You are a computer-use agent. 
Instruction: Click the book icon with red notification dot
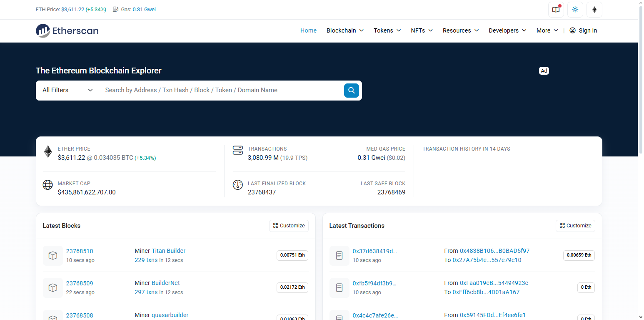click(x=556, y=10)
